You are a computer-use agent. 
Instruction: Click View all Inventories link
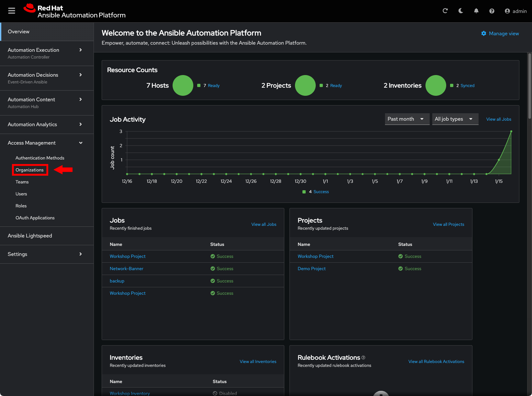pyautogui.click(x=258, y=362)
